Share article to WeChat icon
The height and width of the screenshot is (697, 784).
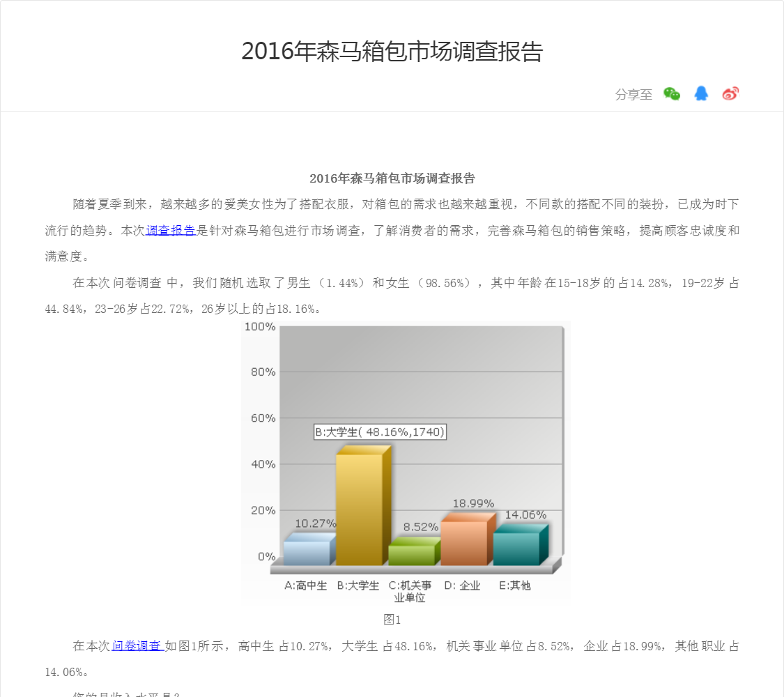672,93
